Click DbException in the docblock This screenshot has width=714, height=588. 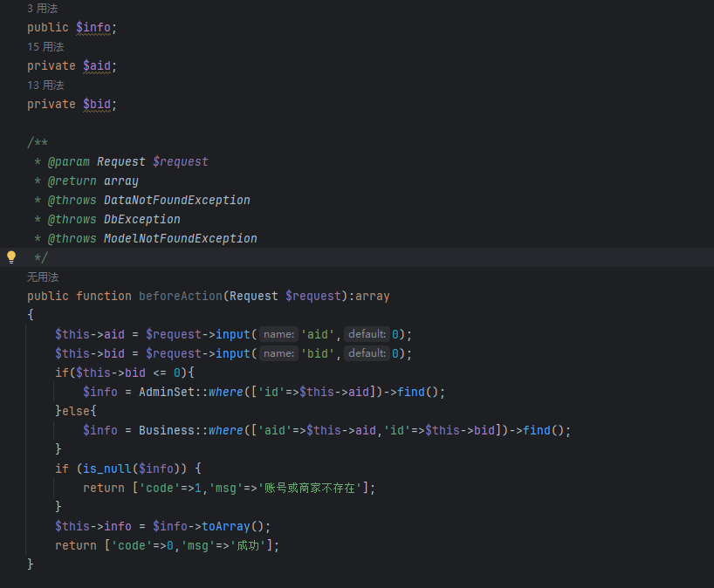coord(141,219)
